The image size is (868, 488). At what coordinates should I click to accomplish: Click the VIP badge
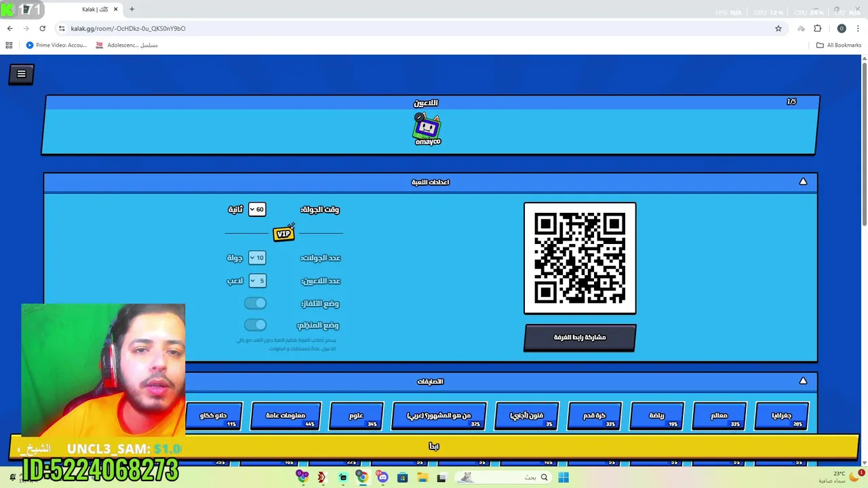tap(283, 233)
